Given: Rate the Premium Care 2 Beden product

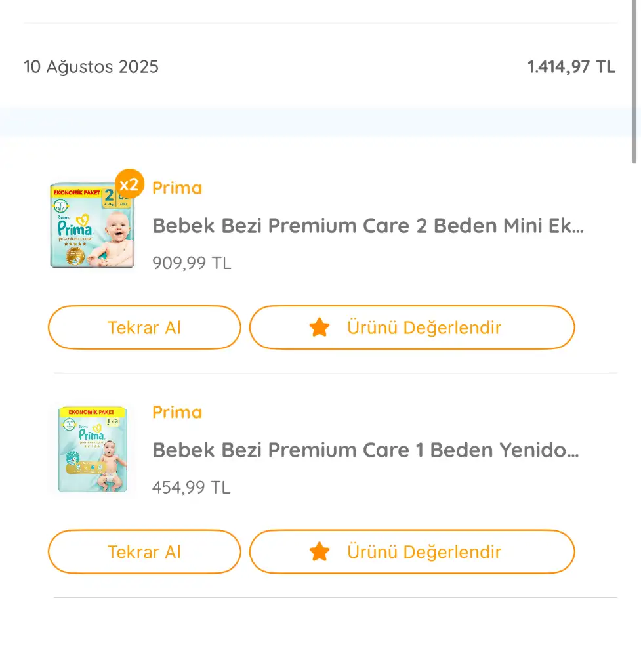Looking at the screenshot, I should pos(412,327).
